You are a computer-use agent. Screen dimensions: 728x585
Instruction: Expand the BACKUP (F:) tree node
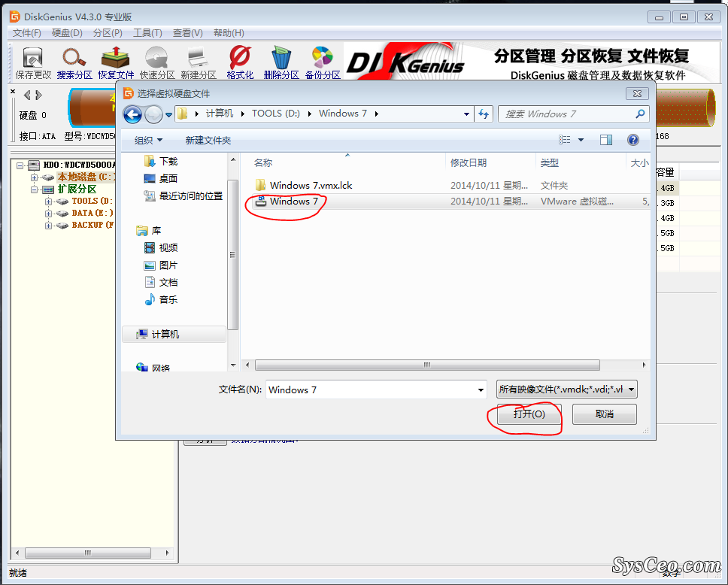click(x=48, y=226)
